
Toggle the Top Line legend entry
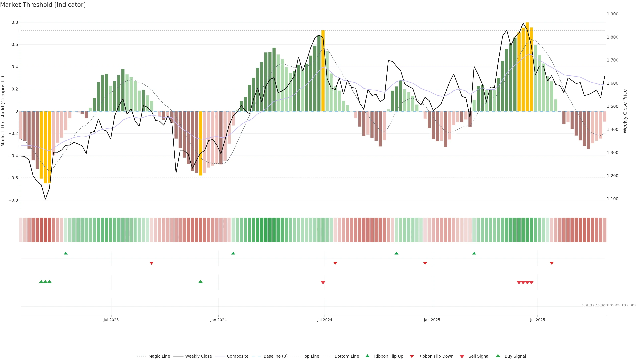311,356
